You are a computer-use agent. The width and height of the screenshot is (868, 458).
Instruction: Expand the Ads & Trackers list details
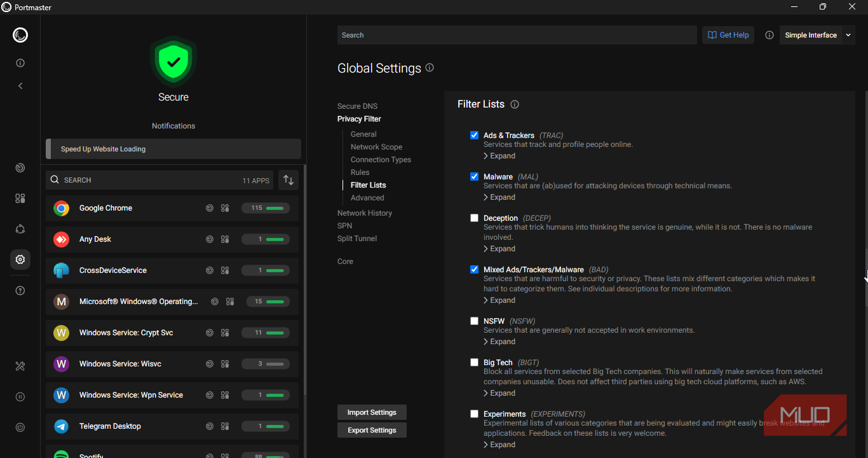pyautogui.click(x=499, y=156)
